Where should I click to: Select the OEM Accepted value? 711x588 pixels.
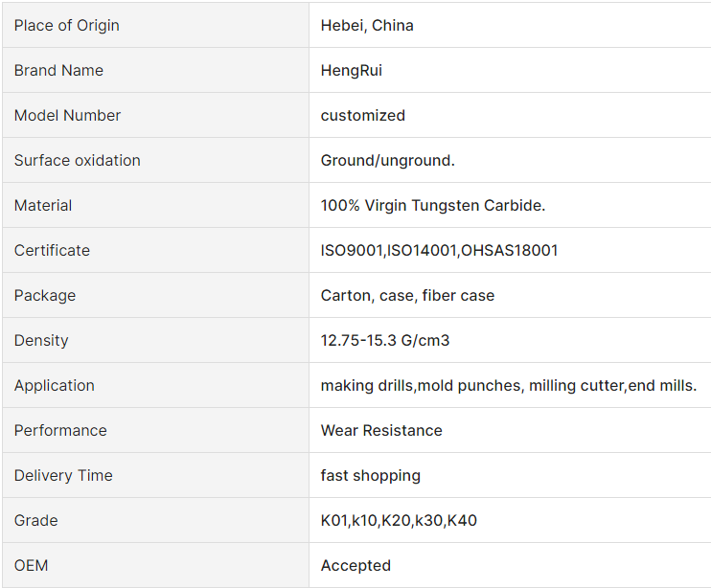(x=355, y=565)
